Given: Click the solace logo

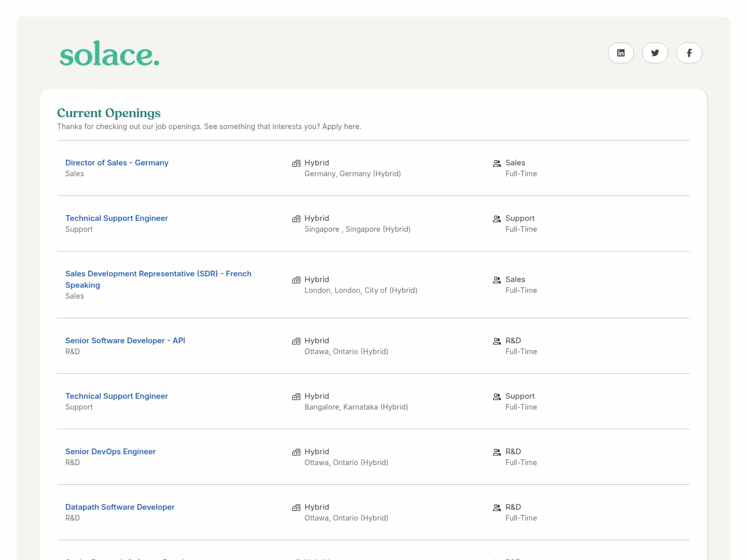Looking at the screenshot, I should click(109, 53).
